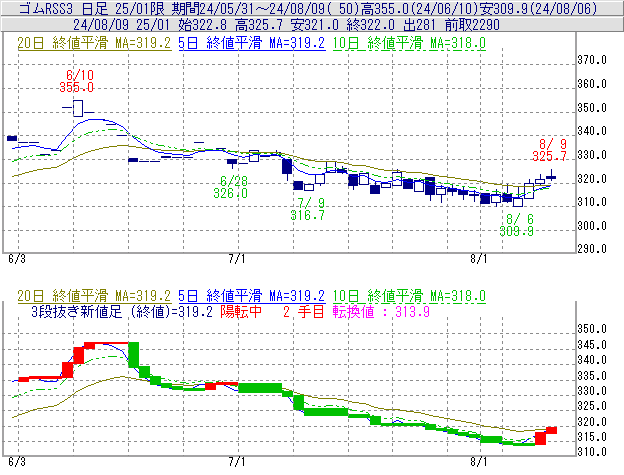The width and height of the screenshot is (624, 475).
Task: Click the 8/1 date label under upper chart
Action: pyautogui.click(x=479, y=259)
